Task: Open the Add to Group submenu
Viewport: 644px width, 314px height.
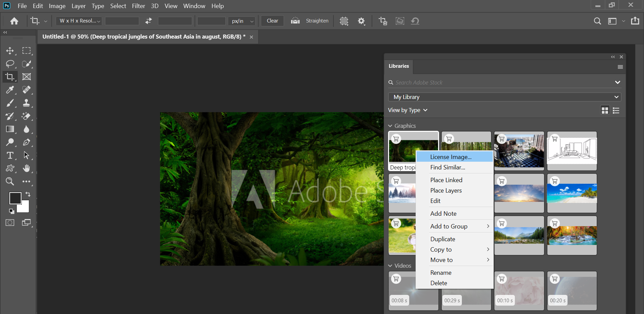Action: click(454, 226)
